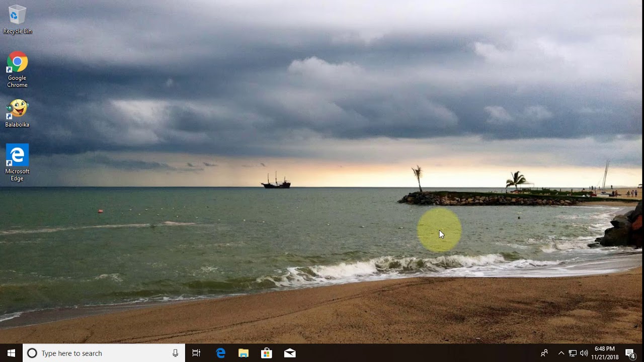Screen dimensions: 644x362
Task: Select the Google Chrome desktop shortcut
Action: (x=17, y=70)
